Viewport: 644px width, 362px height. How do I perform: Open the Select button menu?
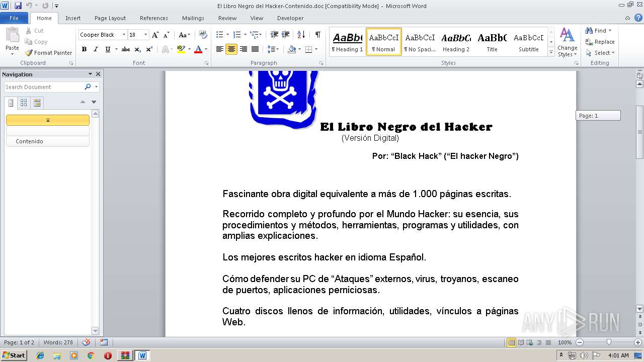click(x=600, y=53)
